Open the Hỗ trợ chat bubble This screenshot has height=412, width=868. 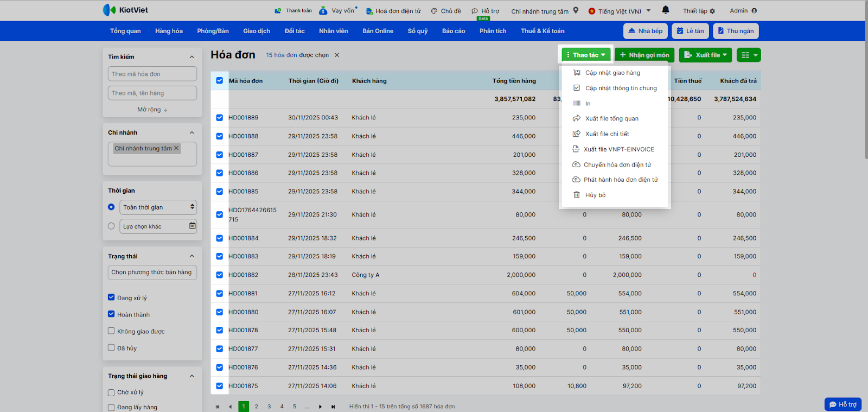(843, 404)
